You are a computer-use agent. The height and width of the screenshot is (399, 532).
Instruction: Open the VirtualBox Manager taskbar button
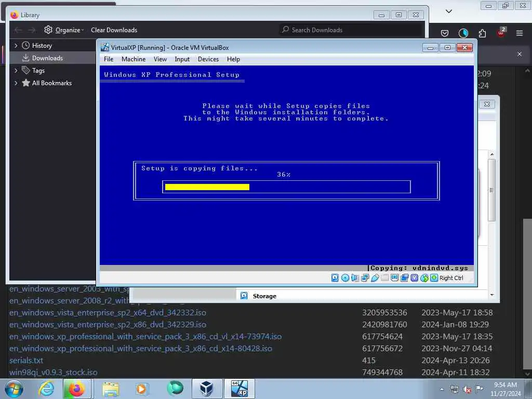[x=207, y=389]
